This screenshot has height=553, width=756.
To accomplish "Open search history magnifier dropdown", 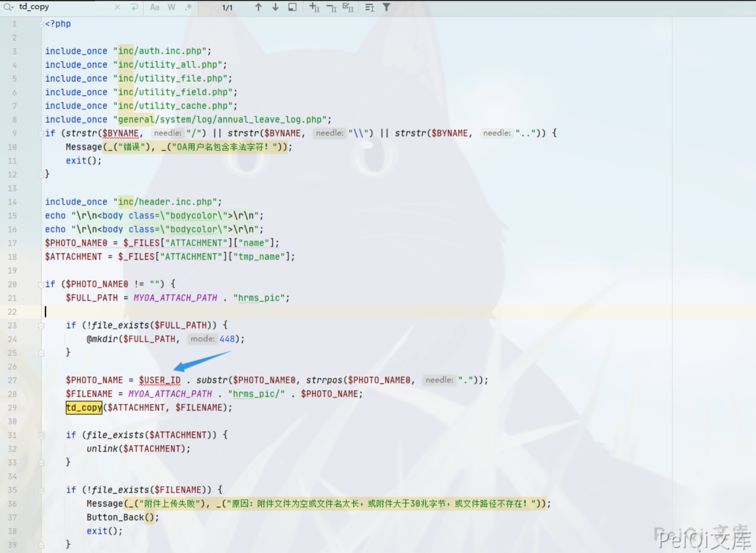I will coord(8,7).
